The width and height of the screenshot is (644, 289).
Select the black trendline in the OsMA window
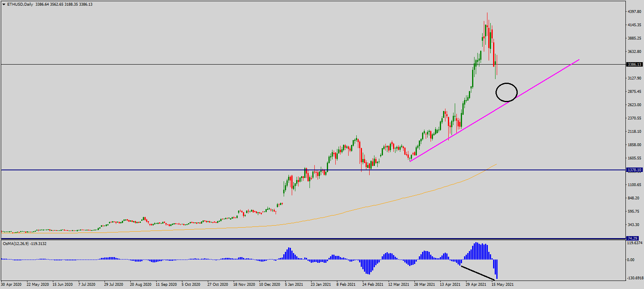click(477, 273)
